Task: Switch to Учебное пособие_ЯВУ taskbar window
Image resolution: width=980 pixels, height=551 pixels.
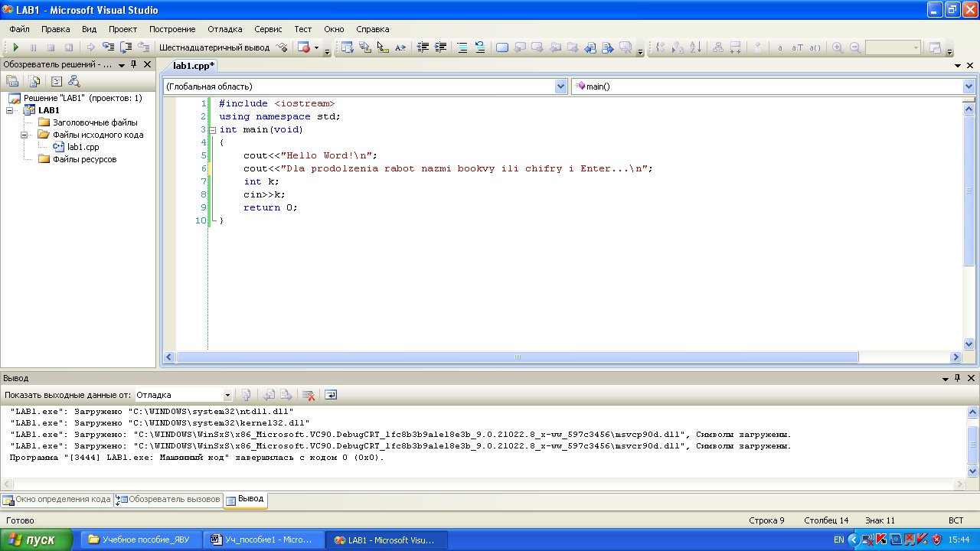Action: (139, 540)
